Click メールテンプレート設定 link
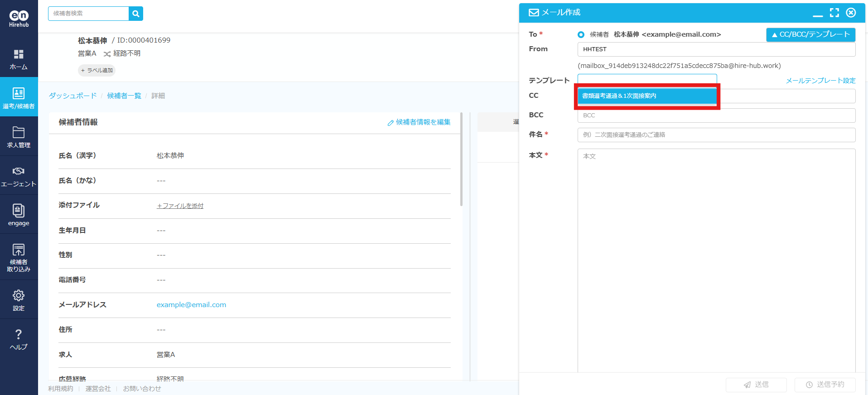This screenshot has width=868, height=395. tap(820, 81)
